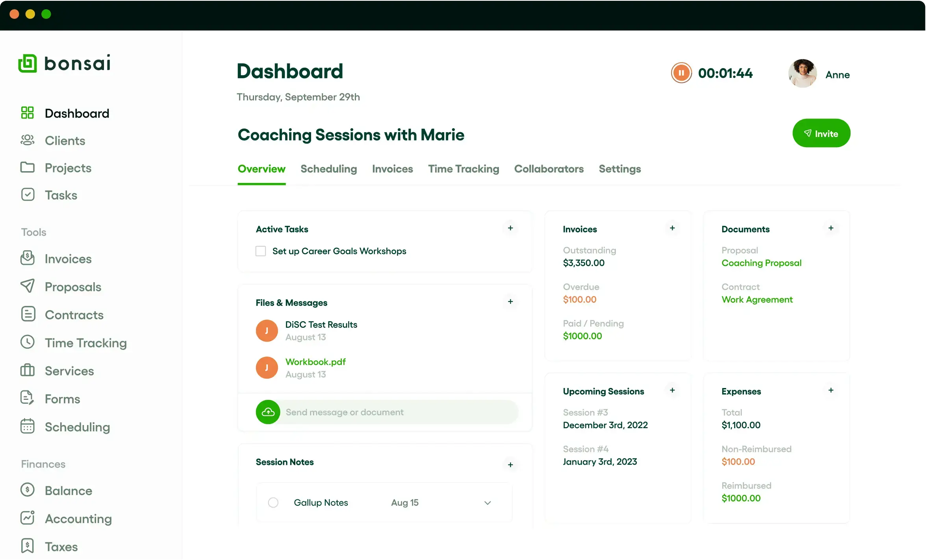Open the Coaching Proposal document link
The image size is (927, 560).
pos(761,263)
